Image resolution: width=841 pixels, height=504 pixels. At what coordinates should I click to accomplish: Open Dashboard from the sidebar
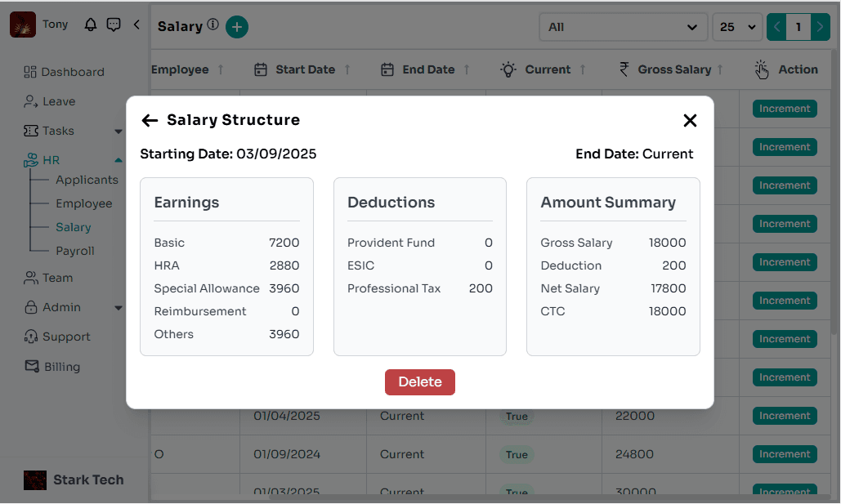72,72
